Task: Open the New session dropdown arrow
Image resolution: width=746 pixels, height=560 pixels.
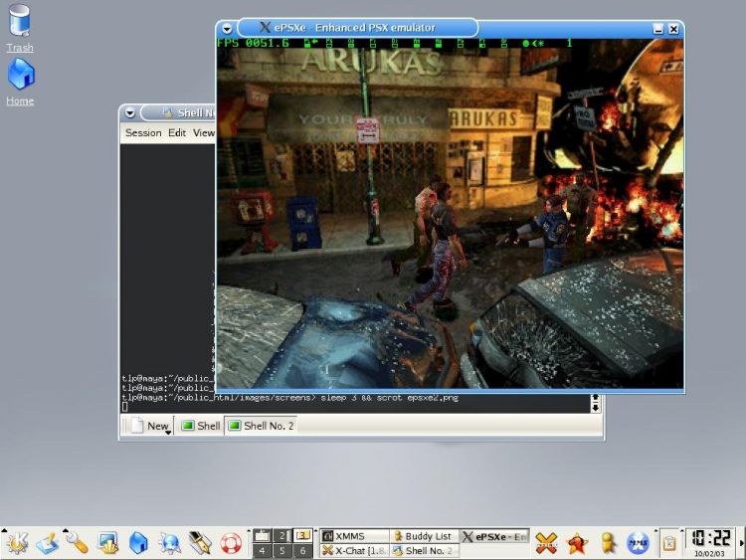Action: 168,432
